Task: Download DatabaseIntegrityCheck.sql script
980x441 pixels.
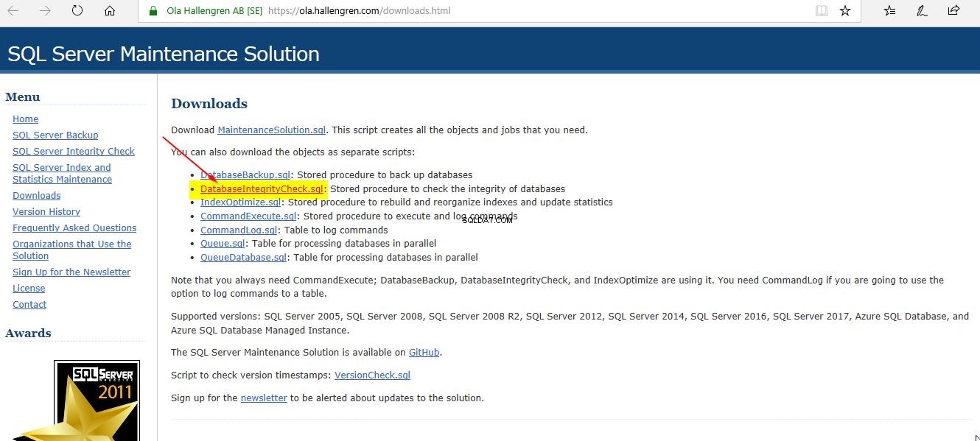Action: coord(262,189)
